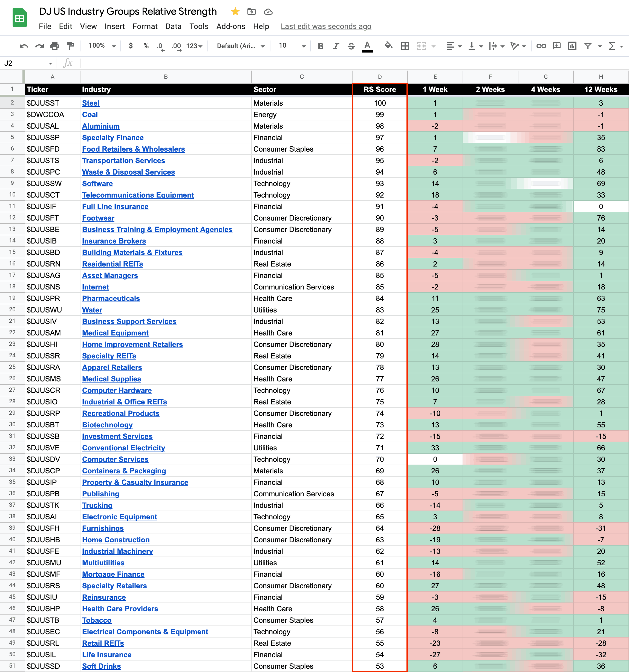
Task: Open the text color picker
Action: [367, 46]
